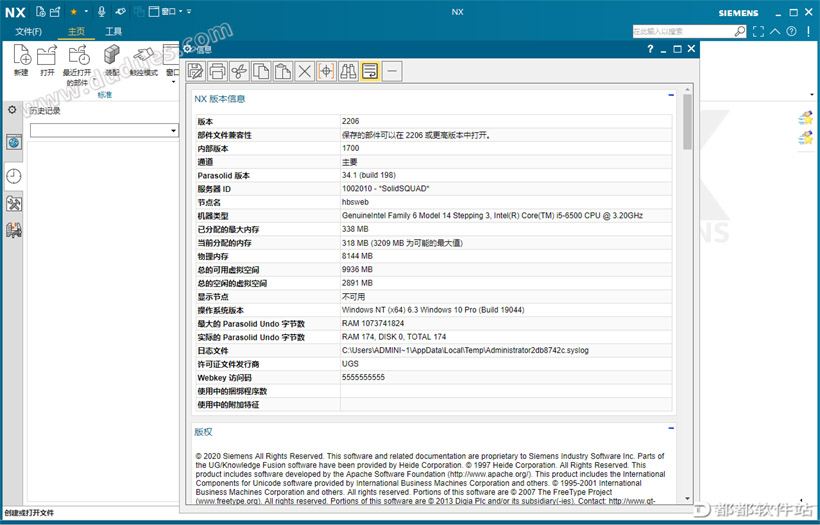Click the 信息 window vertical scrollbar thumb
The width and height of the screenshot is (820, 525).
[688, 121]
